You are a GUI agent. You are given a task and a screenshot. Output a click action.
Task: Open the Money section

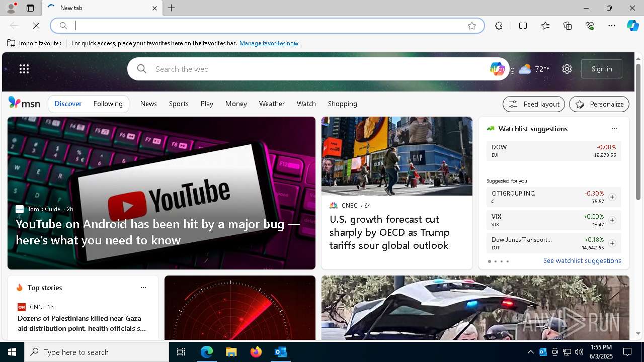(236, 104)
